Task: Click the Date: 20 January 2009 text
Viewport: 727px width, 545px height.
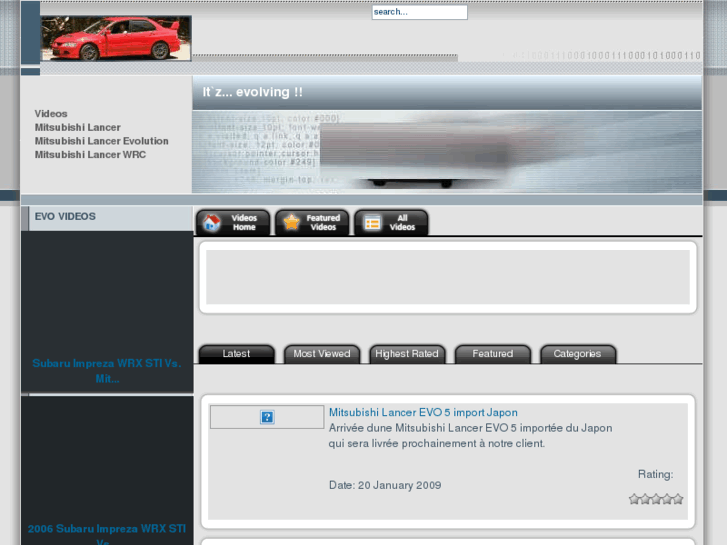Action: tap(385, 485)
